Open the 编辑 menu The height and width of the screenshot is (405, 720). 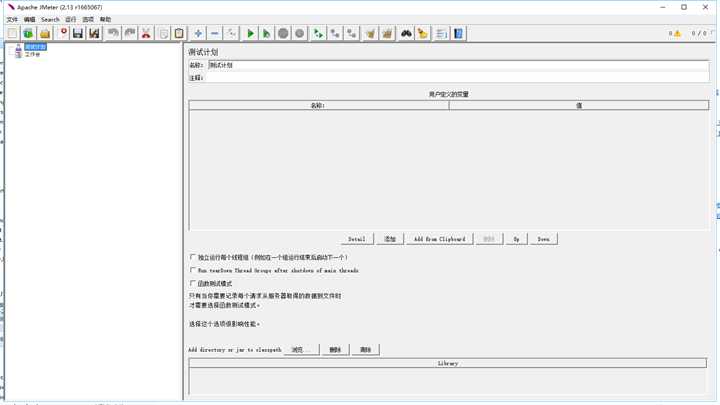coord(29,19)
